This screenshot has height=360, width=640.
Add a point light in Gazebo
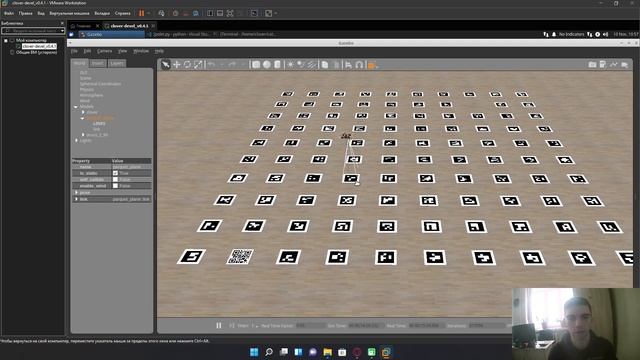point(290,64)
